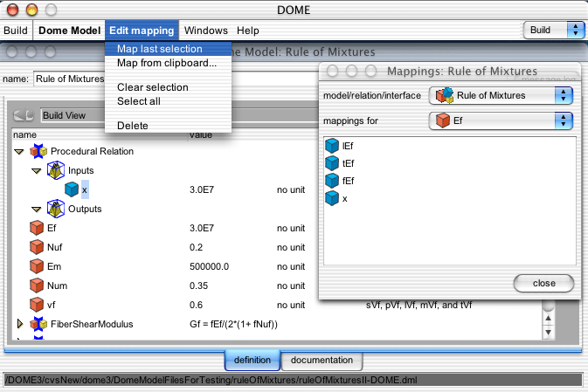
Task: Switch to the documentation tab
Action: click(x=322, y=360)
